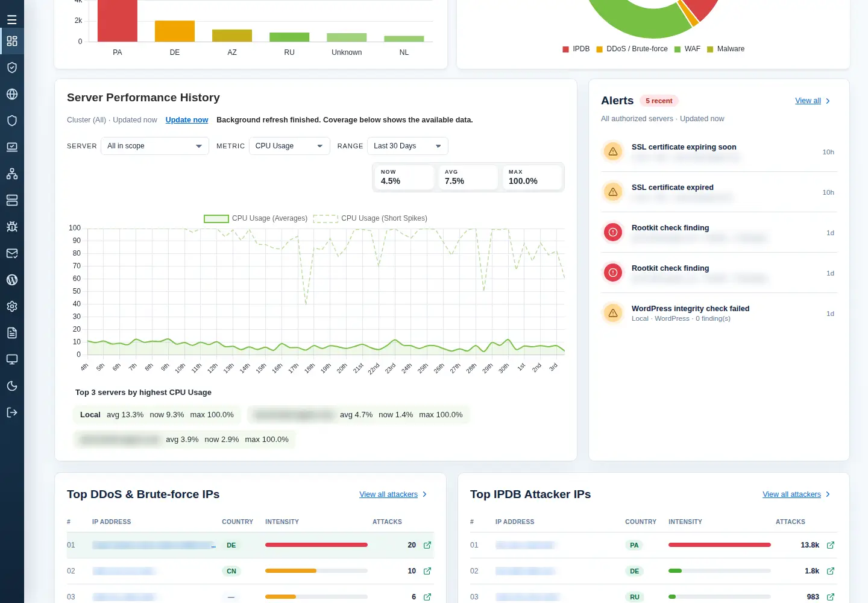Toggle the WAF legend entry on donut chart
This screenshot has height=603, width=868.
tap(687, 49)
